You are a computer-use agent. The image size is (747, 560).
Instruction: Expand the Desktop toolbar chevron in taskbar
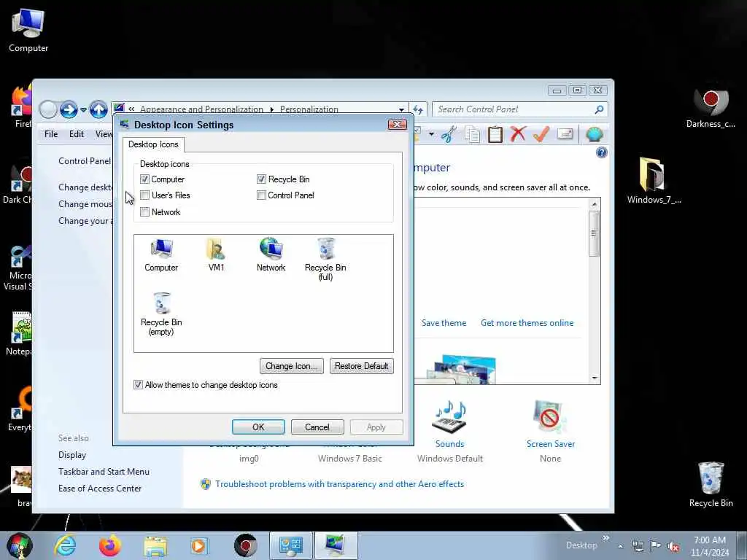click(x=606, y=538)
